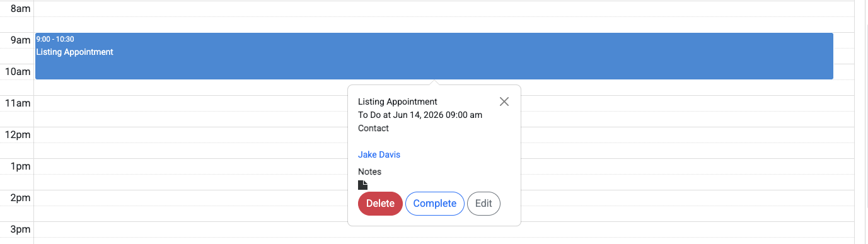Edit the Listing Appointment

pyautogui.click(x=483, y=204)
